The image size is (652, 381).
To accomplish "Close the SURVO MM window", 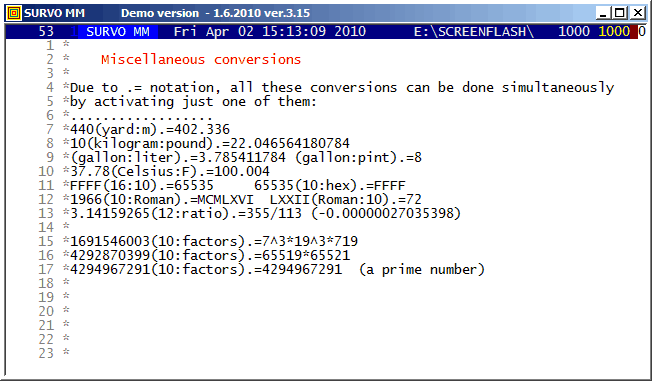I will (x=637, y=13).
